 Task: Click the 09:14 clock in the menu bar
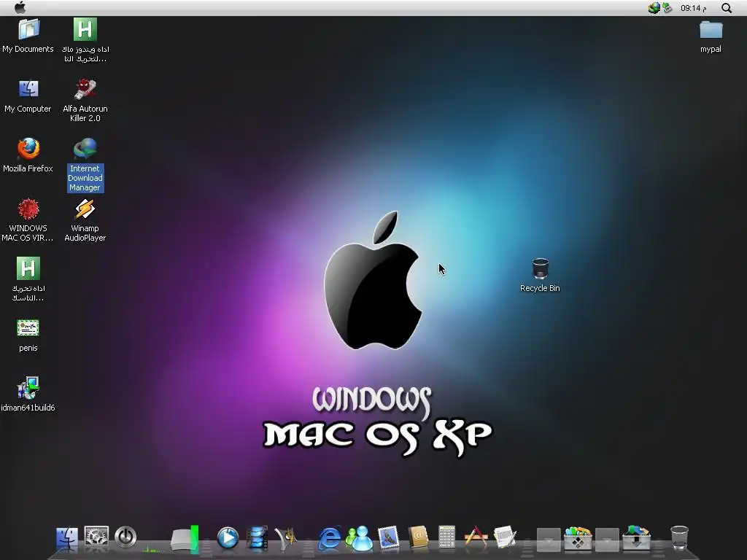click(693, 8)
